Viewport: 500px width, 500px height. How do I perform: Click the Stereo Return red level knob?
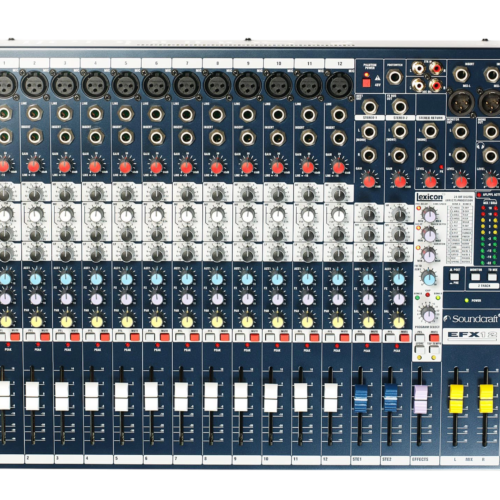(x=430, y=181)
